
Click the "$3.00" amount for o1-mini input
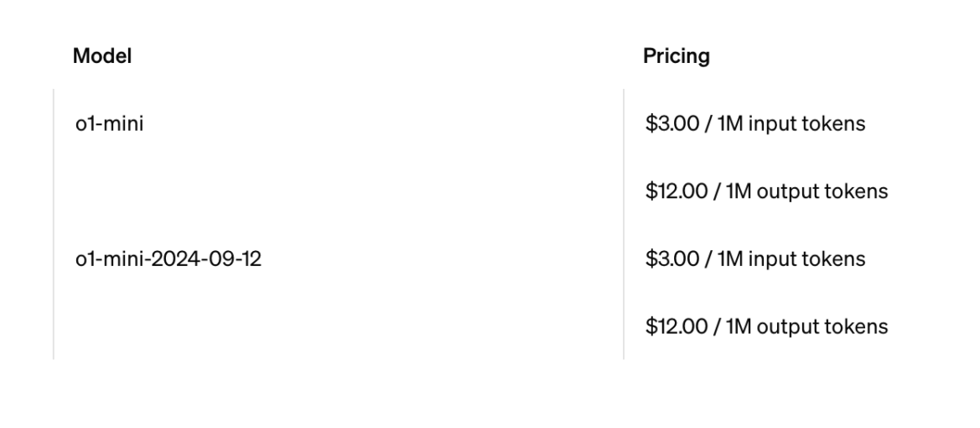point(668,124)
